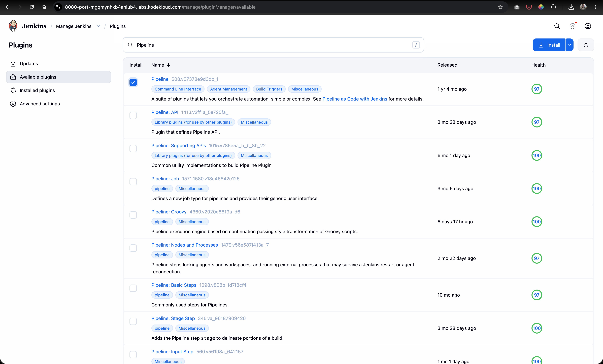
Task: Open the user account icon in header
Action: coord(588,26)
